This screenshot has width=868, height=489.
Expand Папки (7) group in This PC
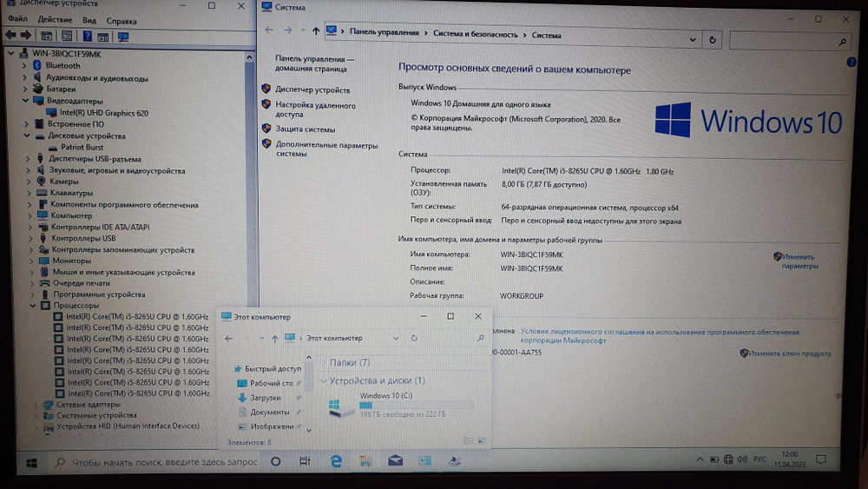(324, 362)
